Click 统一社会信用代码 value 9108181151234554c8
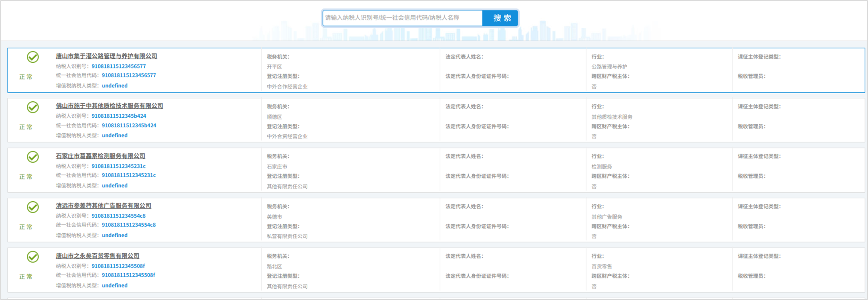 (x=129, y=225)
